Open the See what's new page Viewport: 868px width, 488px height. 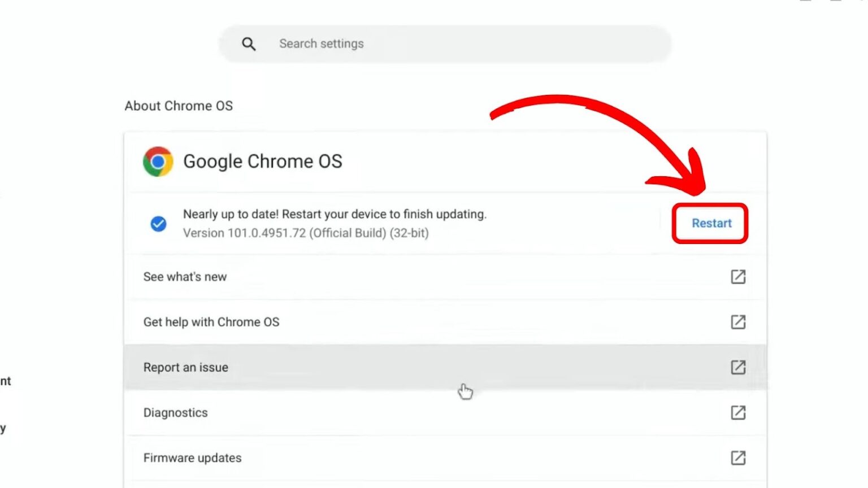185,277
